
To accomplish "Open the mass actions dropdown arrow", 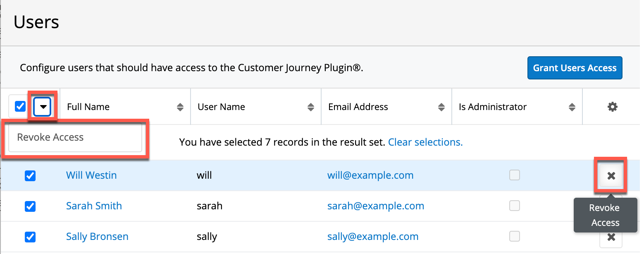I will [43, 107].
